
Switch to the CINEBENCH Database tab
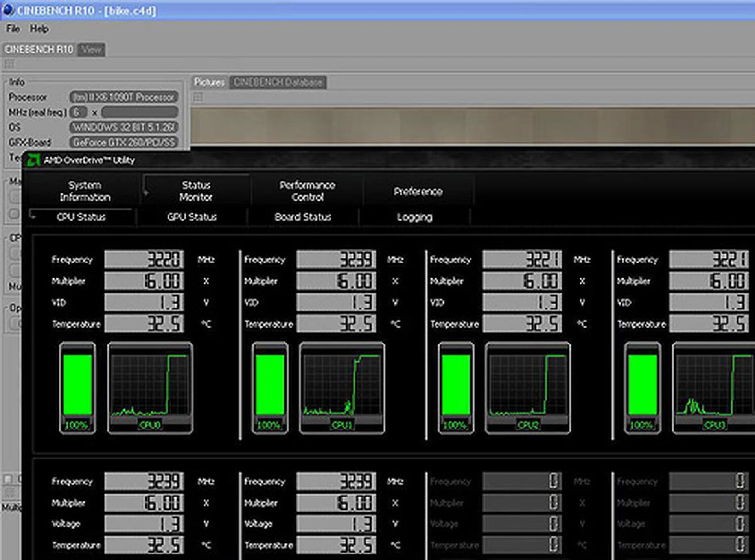[278, 82]
